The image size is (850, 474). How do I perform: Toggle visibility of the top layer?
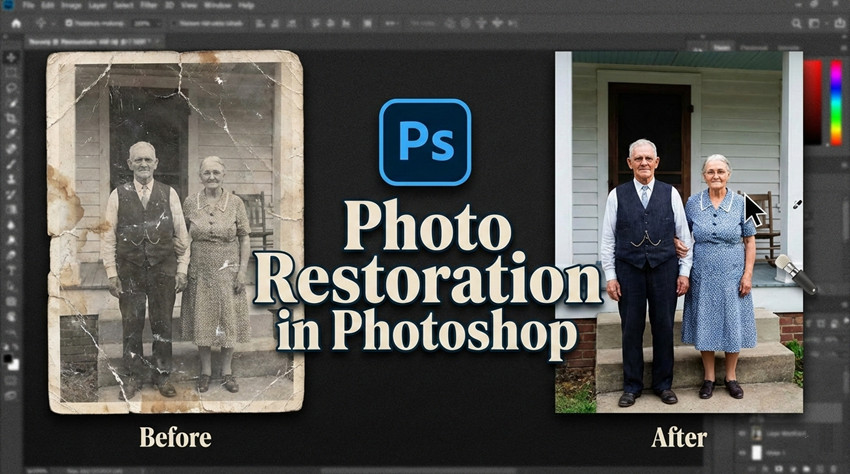(741, 434)
